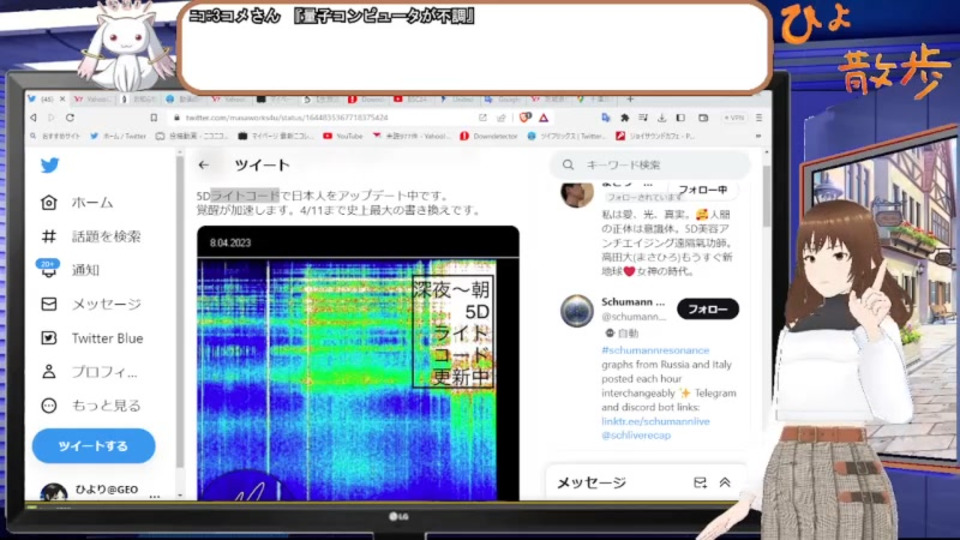Click Brave Rewards triangle icon
Viewport: 960px width, 540px height.
coord(544,118)
